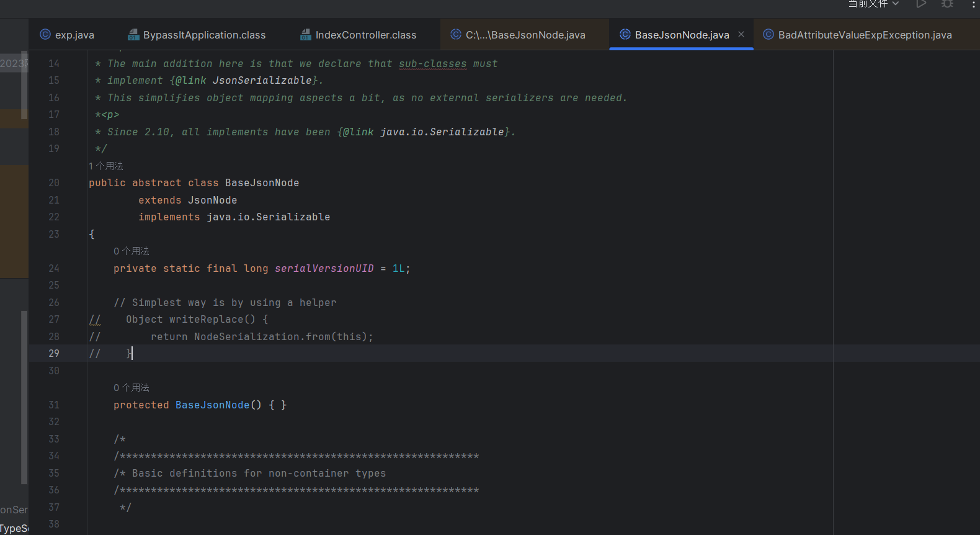Click the C:\...\BaseJsonNode.java file icon
The width and height of the screenshot is (980, 535).
tap(456, 35)
